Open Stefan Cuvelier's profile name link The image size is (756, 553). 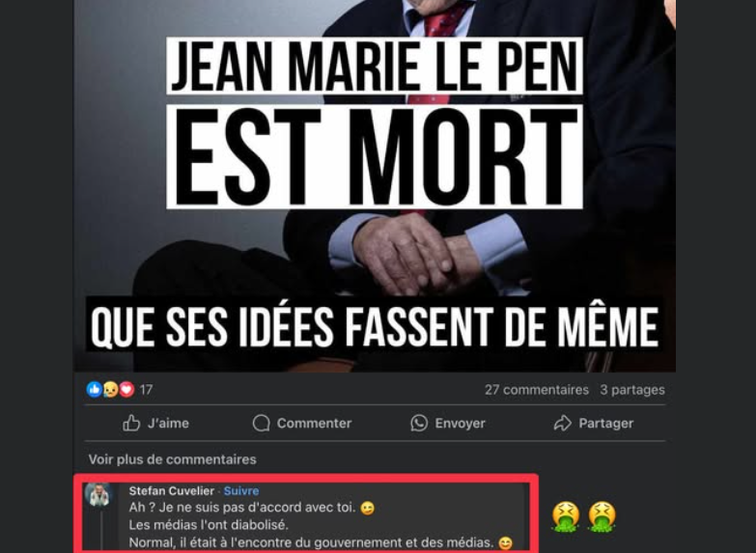[172, 491]
